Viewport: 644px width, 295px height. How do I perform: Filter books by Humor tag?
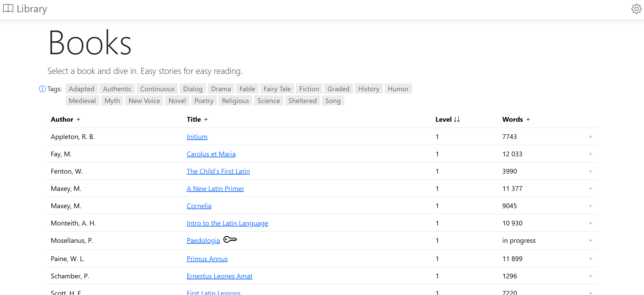pyautogui.click(x=398, y=89)
